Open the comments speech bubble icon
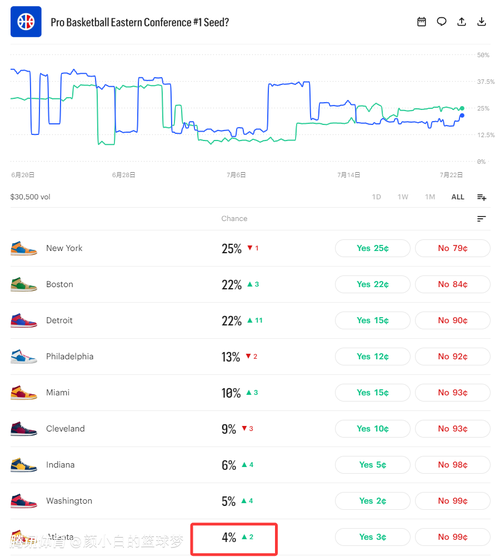The image size is (500, 557). pyautogui.click(x=441, y=22)
